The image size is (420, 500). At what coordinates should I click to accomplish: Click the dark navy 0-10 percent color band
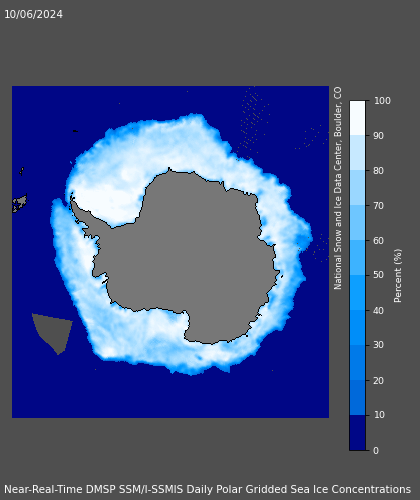(x=358, y=433)
